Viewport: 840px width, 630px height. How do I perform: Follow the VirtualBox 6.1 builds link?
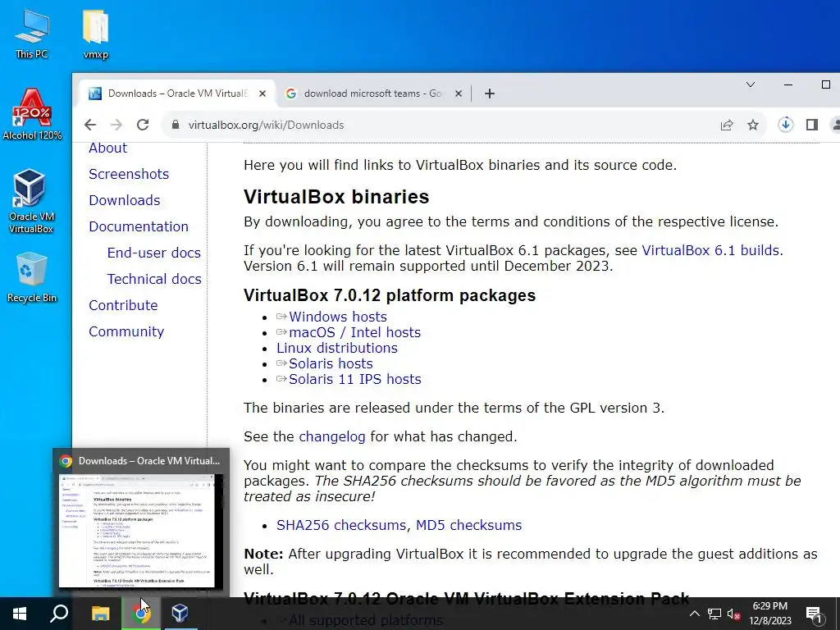[710, 250]
